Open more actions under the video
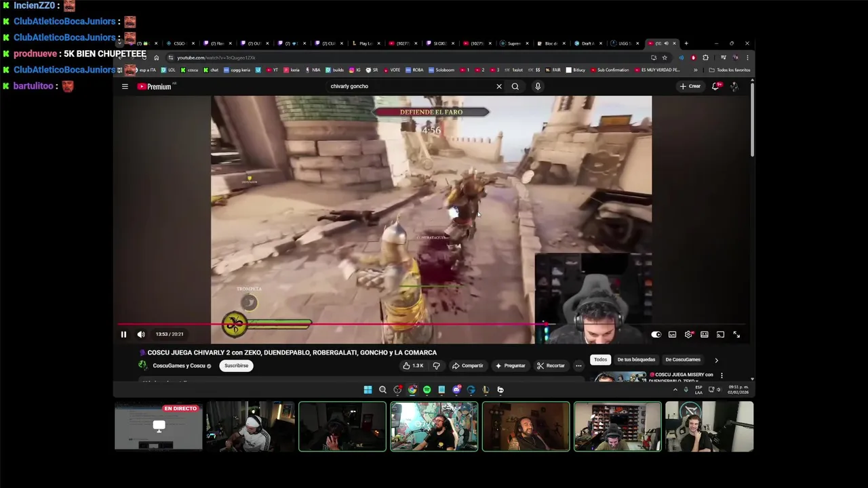868x488 pixels. 578,365
